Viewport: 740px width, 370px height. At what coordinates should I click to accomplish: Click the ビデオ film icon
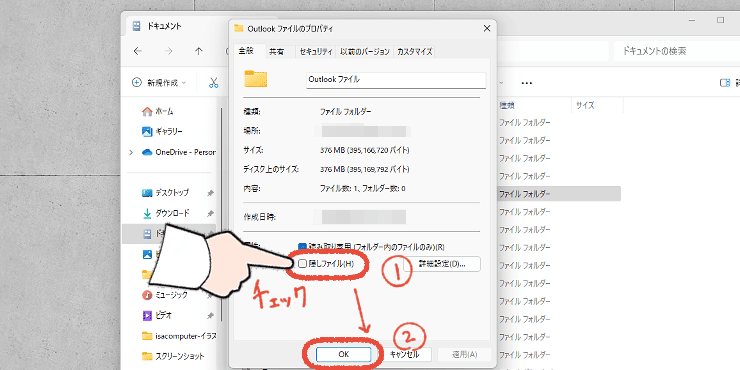[147, 315]
